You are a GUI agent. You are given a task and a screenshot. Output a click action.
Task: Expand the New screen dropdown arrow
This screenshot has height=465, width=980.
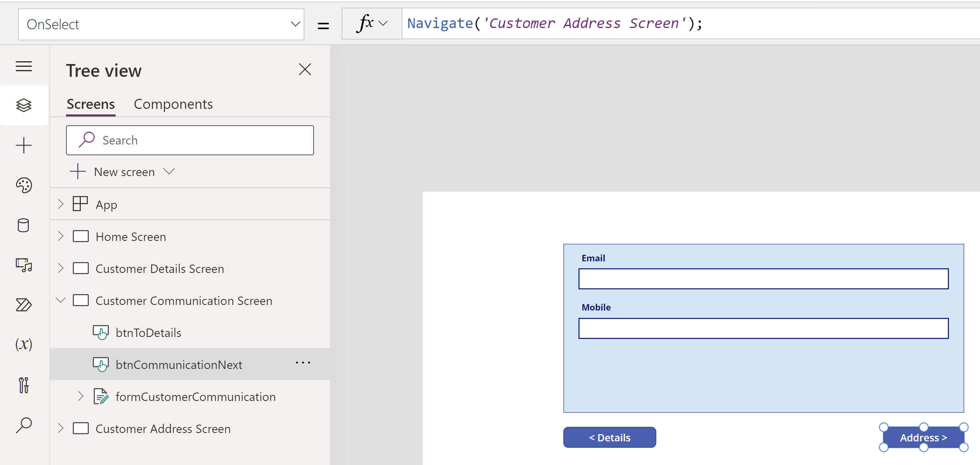169,172
